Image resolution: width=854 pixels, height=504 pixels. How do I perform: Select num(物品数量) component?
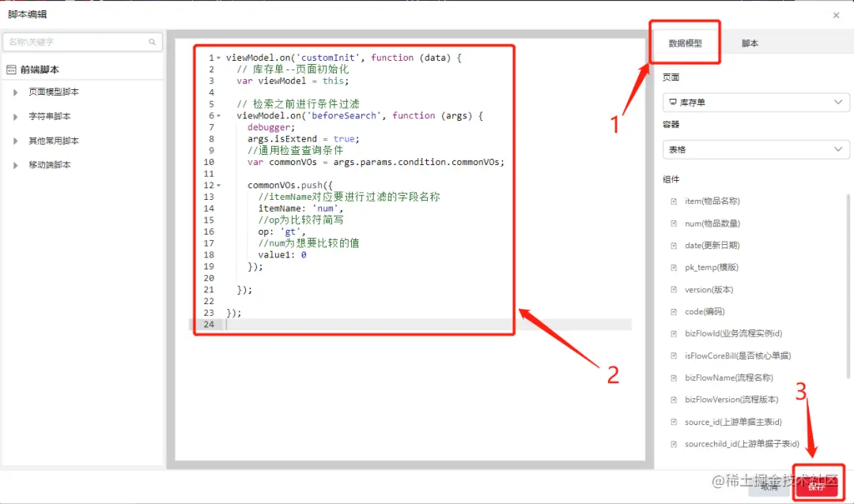click(x=712, y=224)
